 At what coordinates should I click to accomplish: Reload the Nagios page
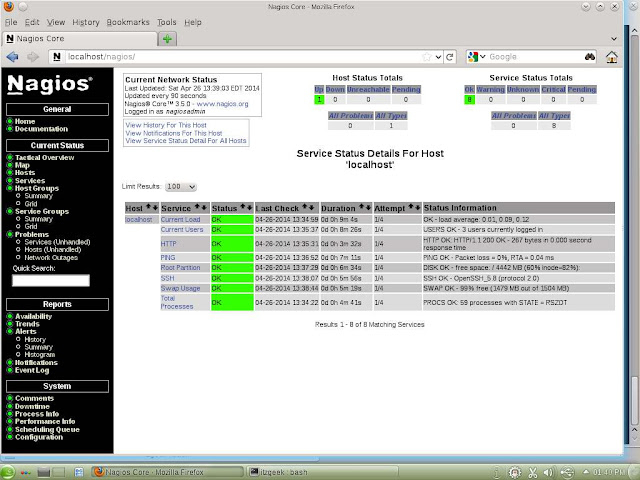tap(450, 57)
